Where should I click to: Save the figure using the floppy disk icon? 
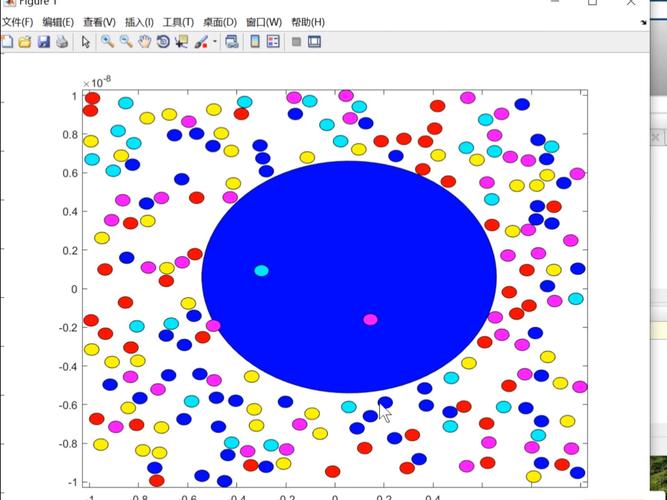[x=44, y=42]
